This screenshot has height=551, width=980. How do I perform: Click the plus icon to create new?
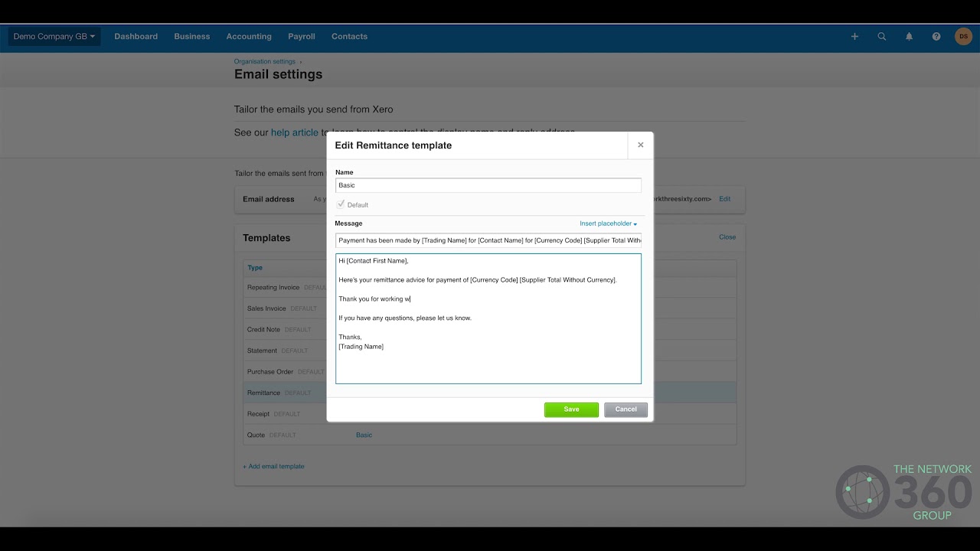[x=854, y=36]
